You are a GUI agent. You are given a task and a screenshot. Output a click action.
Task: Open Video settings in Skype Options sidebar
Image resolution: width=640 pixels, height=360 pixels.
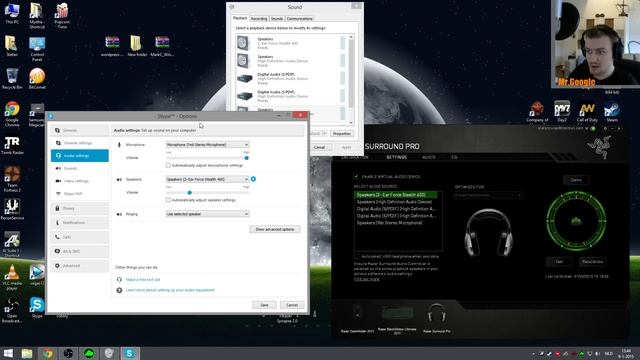click(x=80, y=181)
